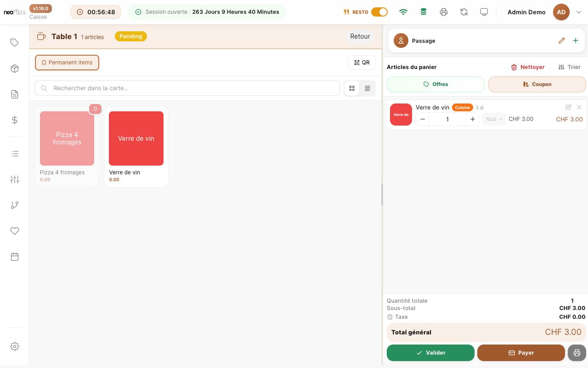
Task: Click the refresh sync icon
Action: [464, 12]
